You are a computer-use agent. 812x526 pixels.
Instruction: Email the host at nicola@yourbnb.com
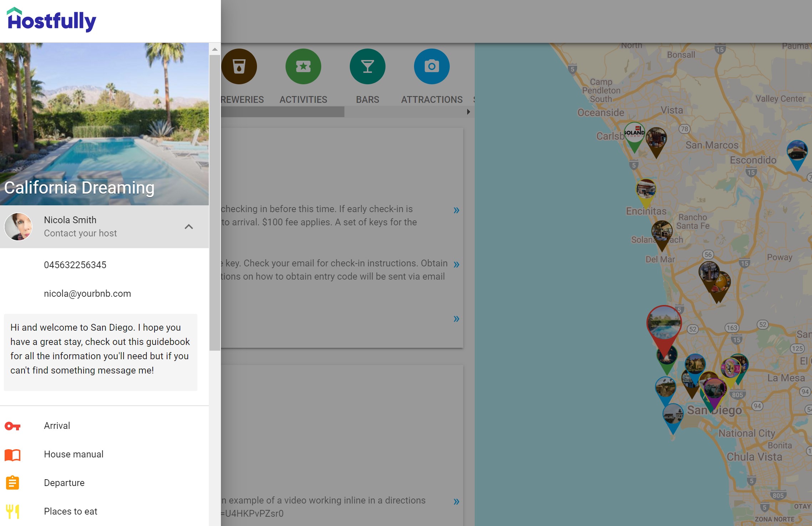[x=87, y=294]
